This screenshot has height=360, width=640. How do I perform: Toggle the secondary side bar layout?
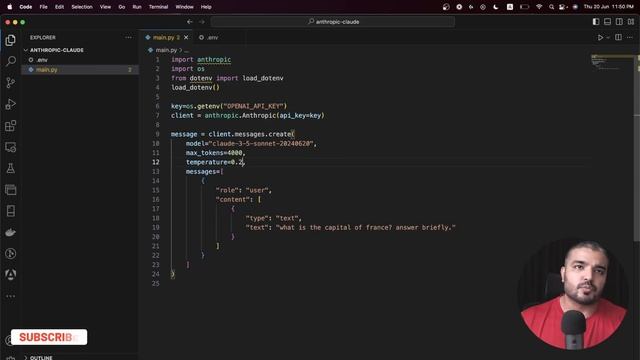(x=619, y=22)
